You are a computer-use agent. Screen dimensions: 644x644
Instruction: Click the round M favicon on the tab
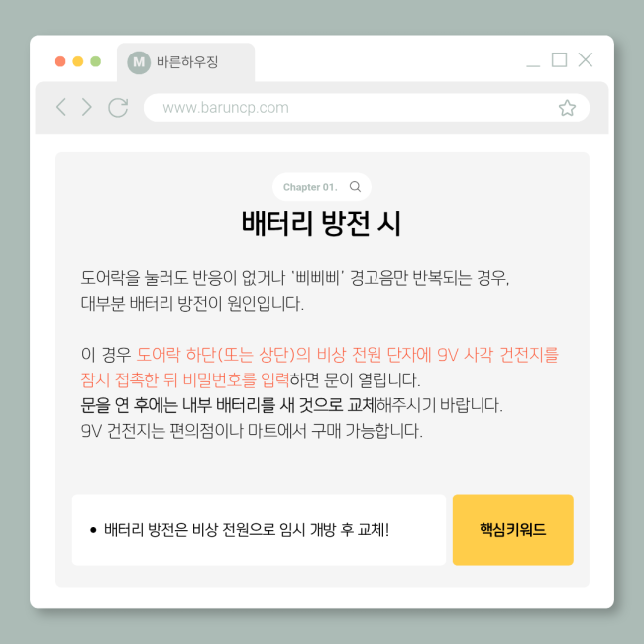pyautogui.click(x=139, y=62)
